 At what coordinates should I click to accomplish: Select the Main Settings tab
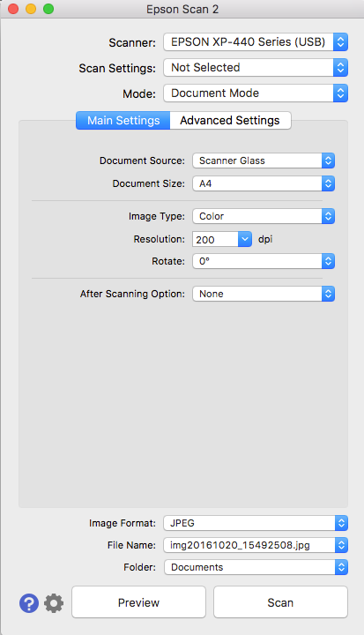(123, 120)
